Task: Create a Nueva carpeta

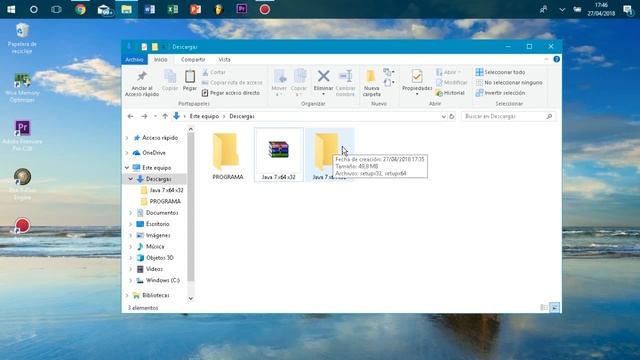Action: 371,83
